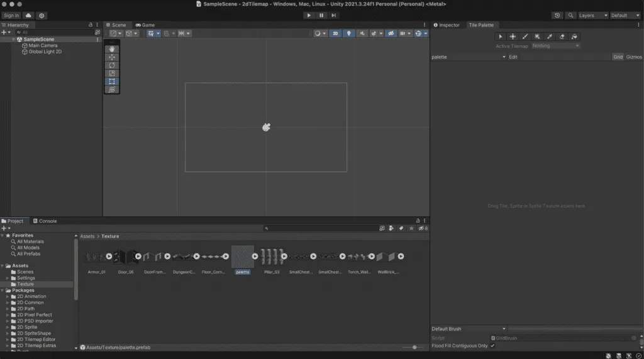
Task: Open the cloud services icon
Action: 28,15
